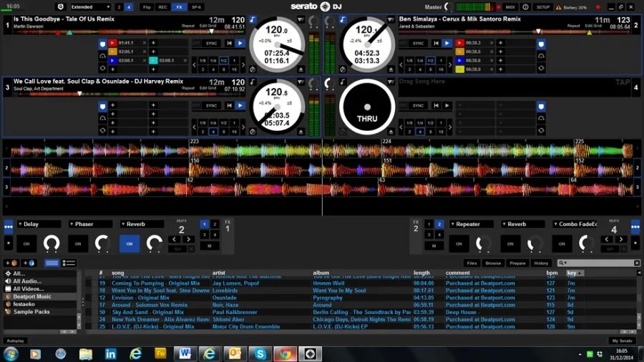This screenshot has height=362, width=644.
Task: Open SETUP settings
Action: [x=543, y=7]
